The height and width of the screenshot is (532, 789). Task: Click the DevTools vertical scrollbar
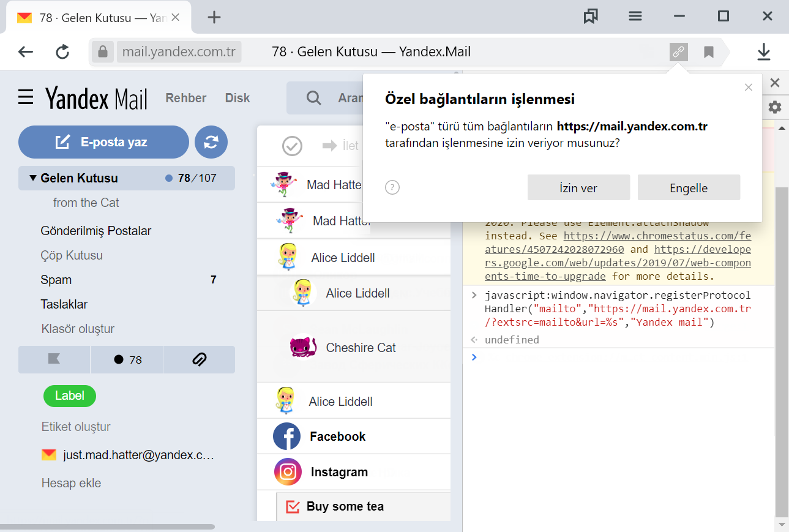coord(782,352)
